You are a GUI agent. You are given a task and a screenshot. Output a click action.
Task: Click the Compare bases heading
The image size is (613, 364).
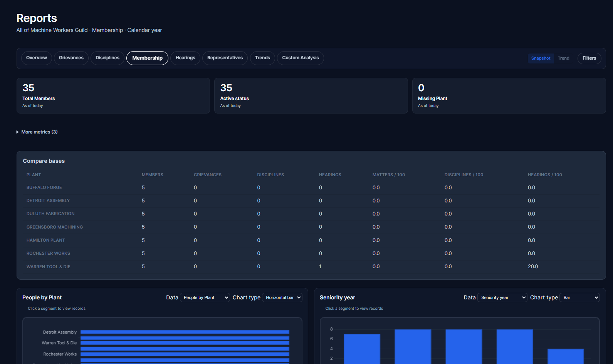click(x=44, y=161)
